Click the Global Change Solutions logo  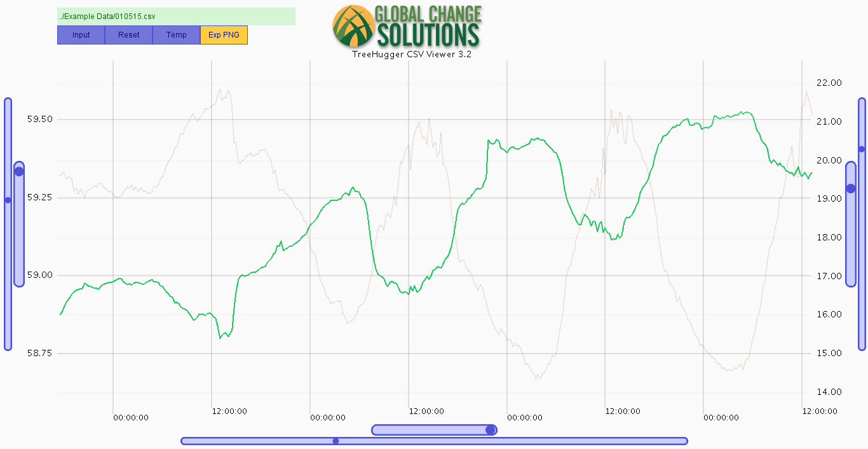407,25
